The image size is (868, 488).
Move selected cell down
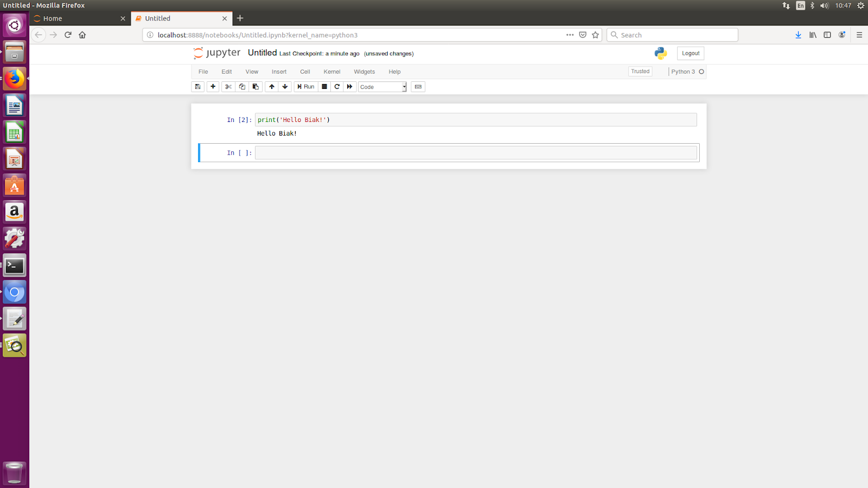(285, 86)
